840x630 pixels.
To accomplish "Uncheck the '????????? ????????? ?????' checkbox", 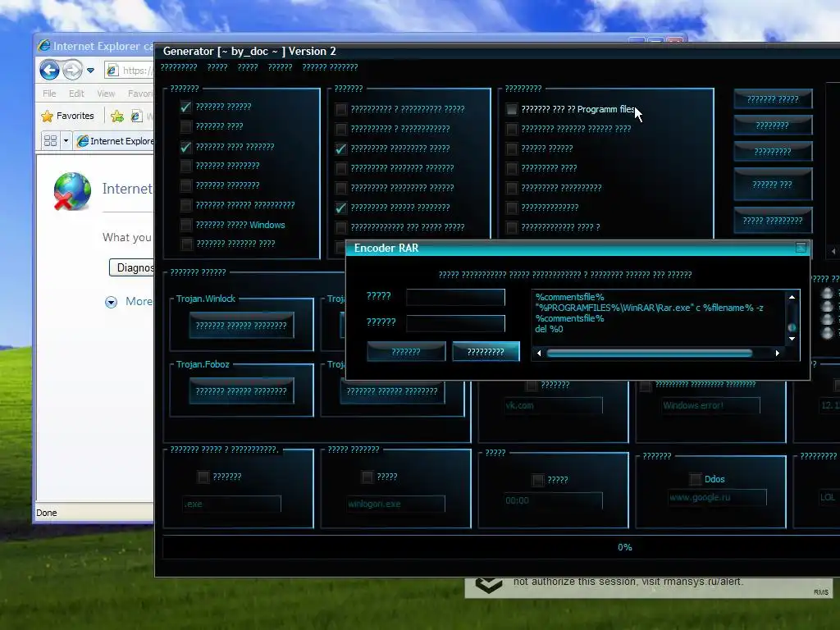I will pyautogui.click(x=340, y=149).
